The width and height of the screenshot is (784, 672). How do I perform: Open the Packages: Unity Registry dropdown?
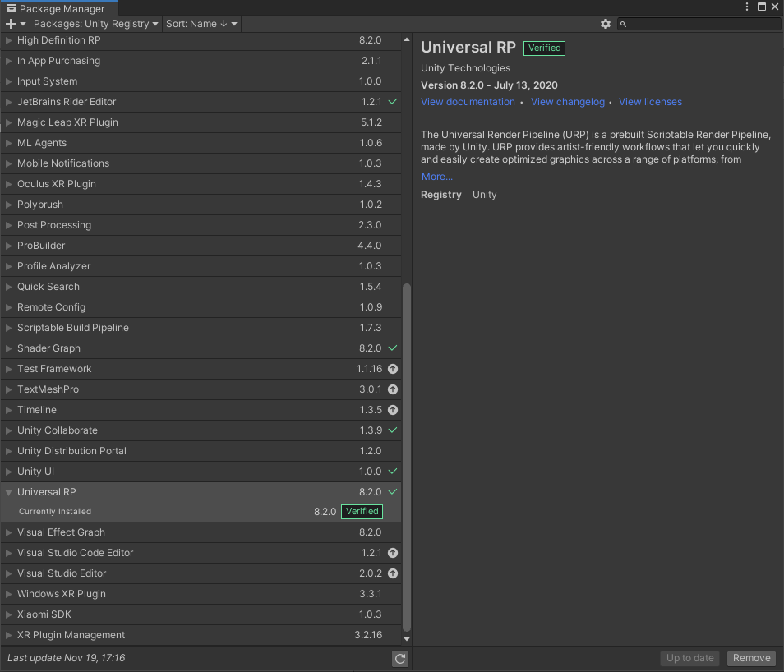point(95,24)
